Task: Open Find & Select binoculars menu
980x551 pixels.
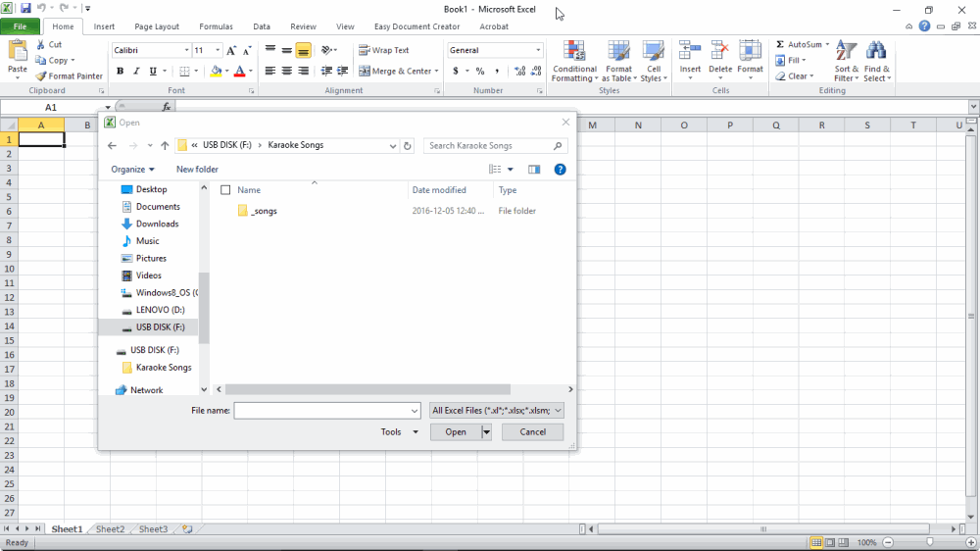Action: point(877,62)
